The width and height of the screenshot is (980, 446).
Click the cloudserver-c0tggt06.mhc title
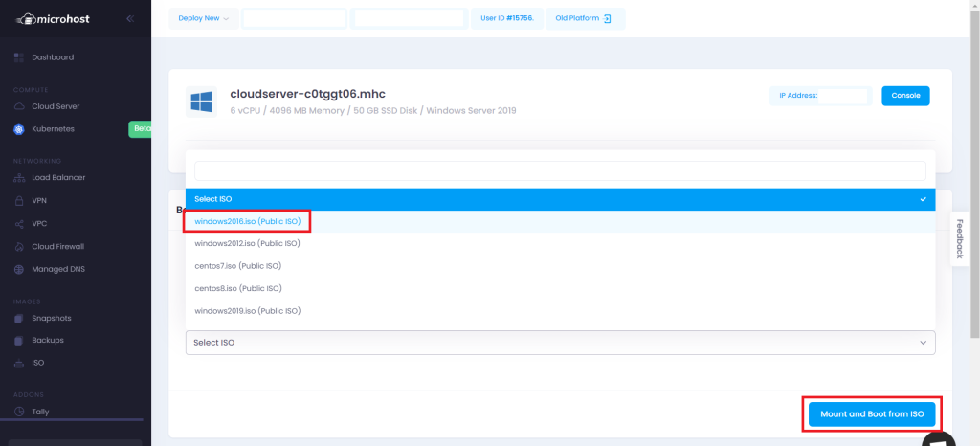coord(307,95)
